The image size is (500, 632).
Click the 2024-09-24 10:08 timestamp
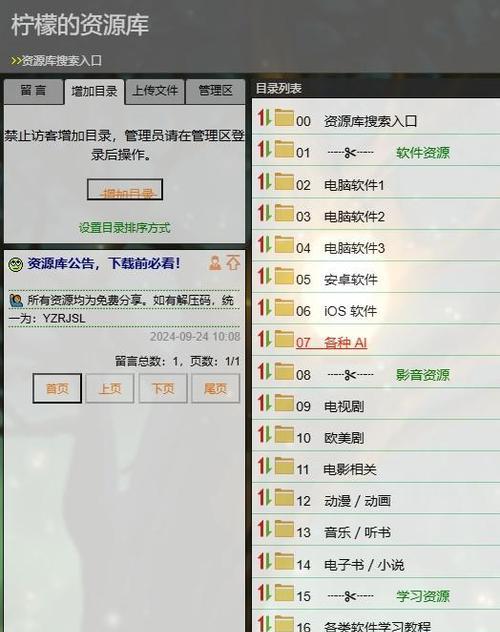point(195,336)
